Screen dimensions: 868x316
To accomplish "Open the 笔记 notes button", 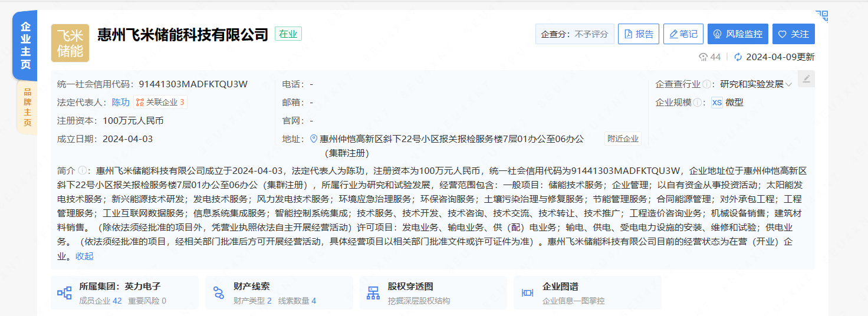I will pyautogui.click(x=683, y=34).
